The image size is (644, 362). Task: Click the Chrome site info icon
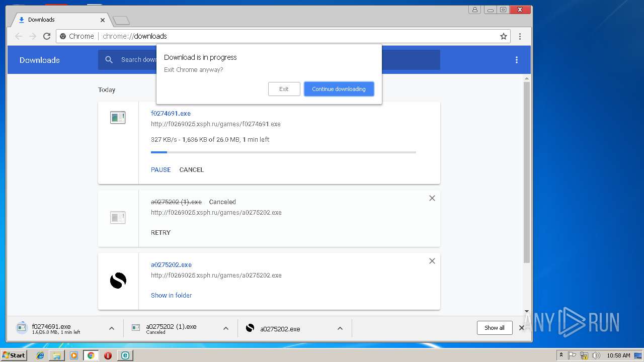(x=63, y=36)
